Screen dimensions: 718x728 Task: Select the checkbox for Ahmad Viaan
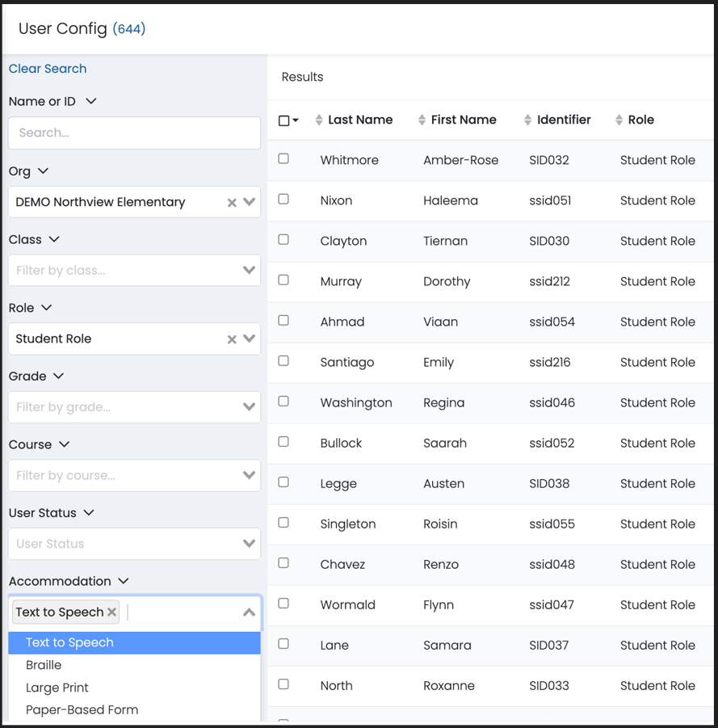tap(283, 321)
